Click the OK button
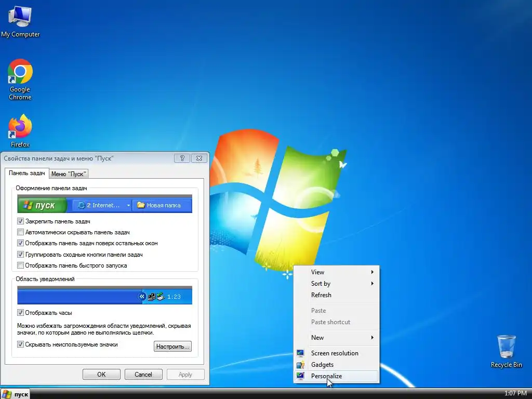Viewport: 532px width, 399px height. pyautogui.click(x=101, y=374)
